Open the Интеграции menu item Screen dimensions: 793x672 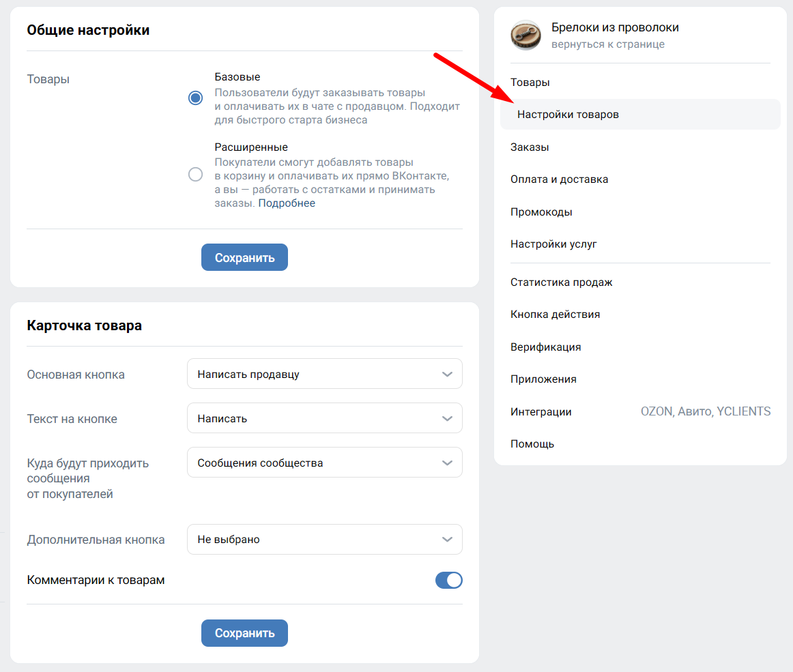pyautogui.click(x=541, y=412)
